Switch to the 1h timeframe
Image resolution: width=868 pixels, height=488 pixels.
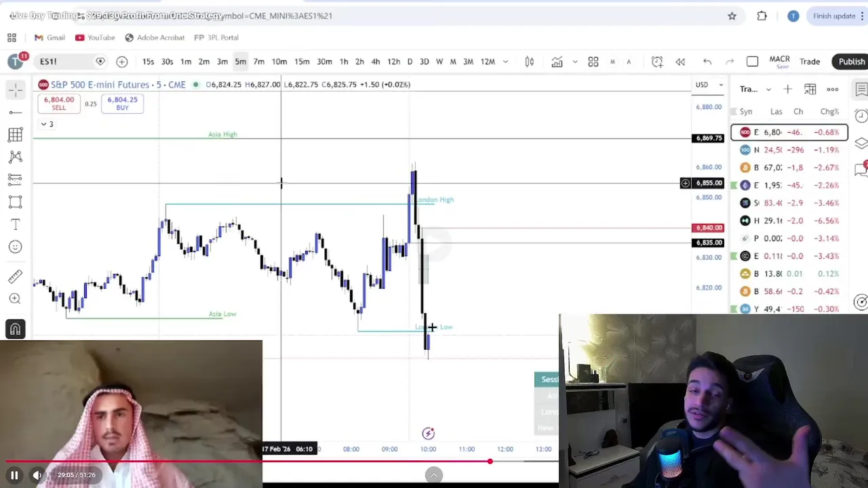point(344,62)
